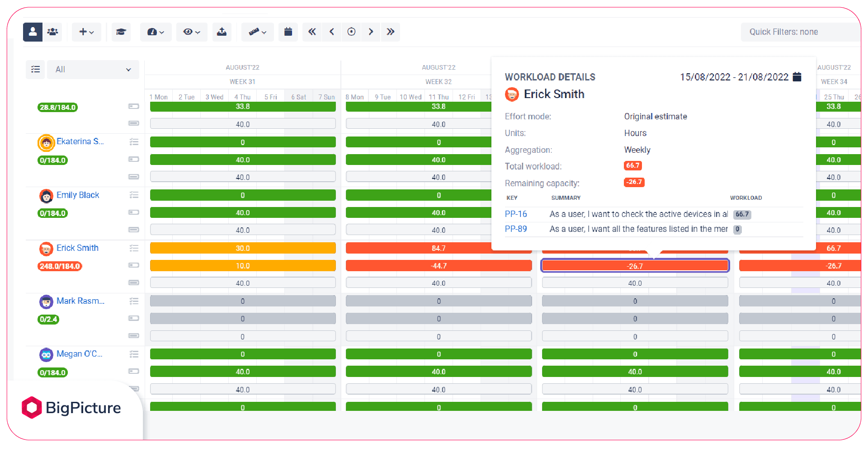Screen dimensions: 868x452
Task: Click capacity row icon under Erick Smith
Action: [x=134, y=282]
